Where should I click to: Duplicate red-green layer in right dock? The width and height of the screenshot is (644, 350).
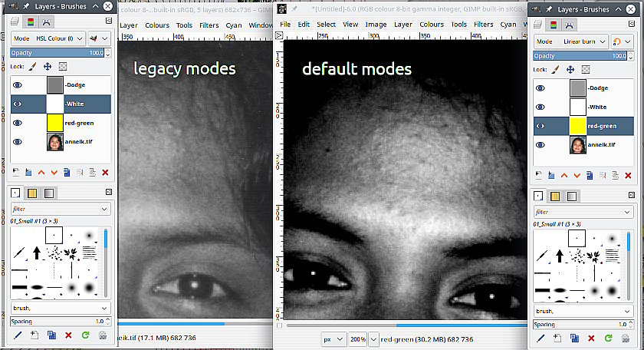590,176
